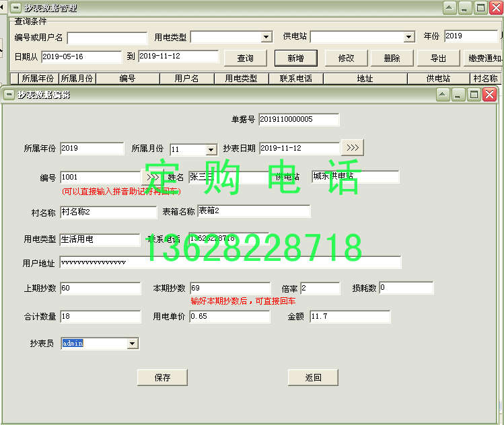Click the 年份 field in query panel
This screenshot has height=425, width=504.
(471, 36)
